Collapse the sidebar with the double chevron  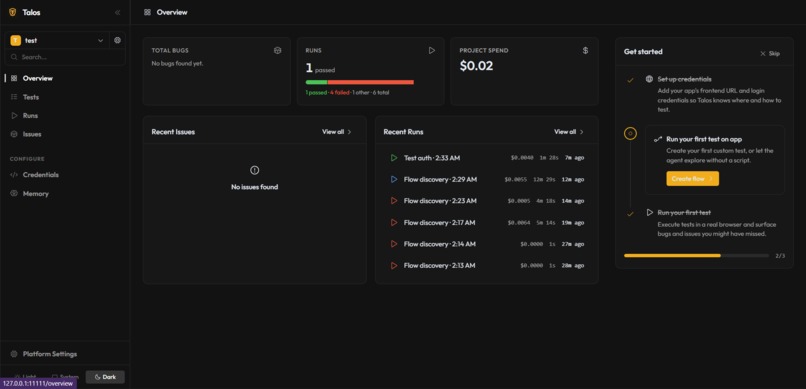tap(117, 12)
